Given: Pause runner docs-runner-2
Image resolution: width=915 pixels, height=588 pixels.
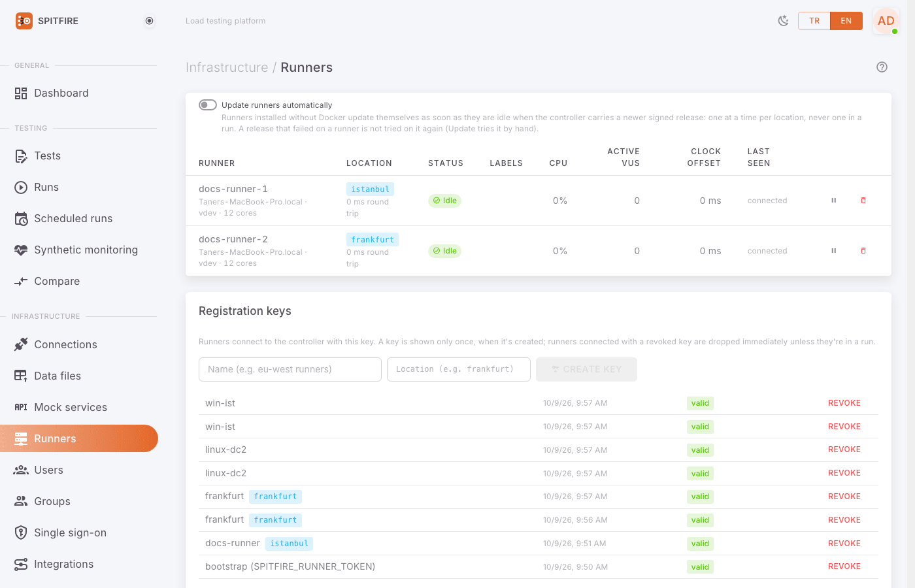Looking at the screenshot, I should (x=833, y=251).
